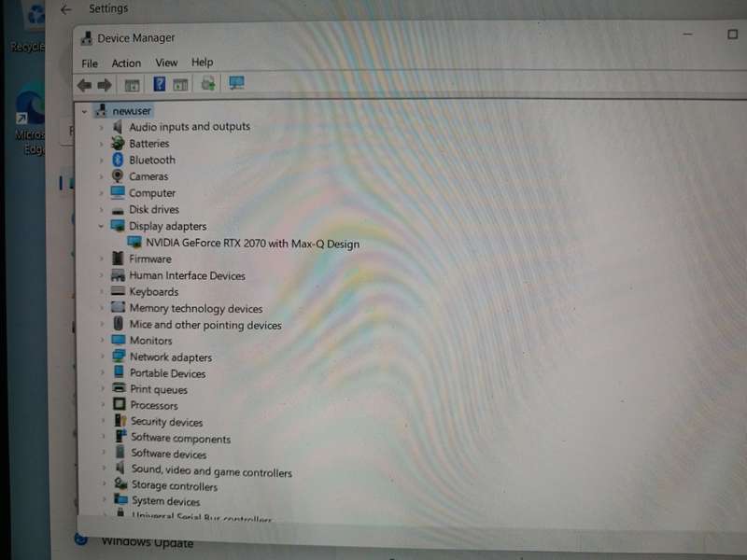Select the Print queues label
The width and height of the screenshot is (747, 560).
pyautogui.click(x=159, y=389)
